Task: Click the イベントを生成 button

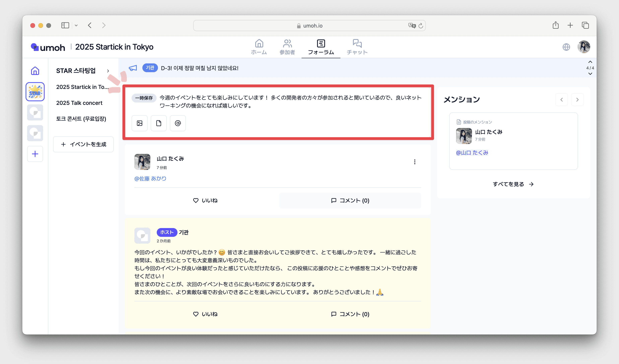Action: (x=83, y=144)
